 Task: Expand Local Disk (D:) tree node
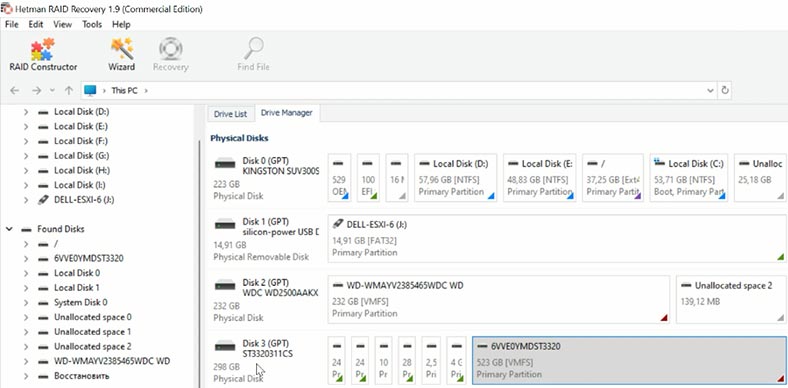click(26, 112)
